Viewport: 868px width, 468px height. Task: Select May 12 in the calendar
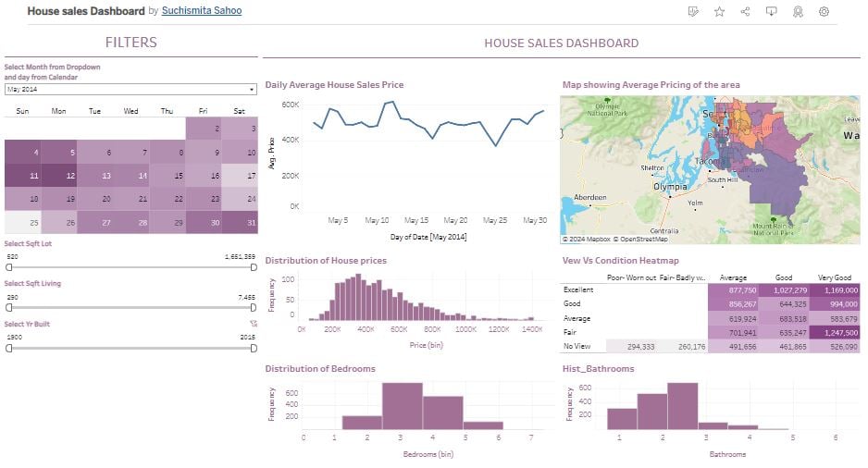click(58, 175)
